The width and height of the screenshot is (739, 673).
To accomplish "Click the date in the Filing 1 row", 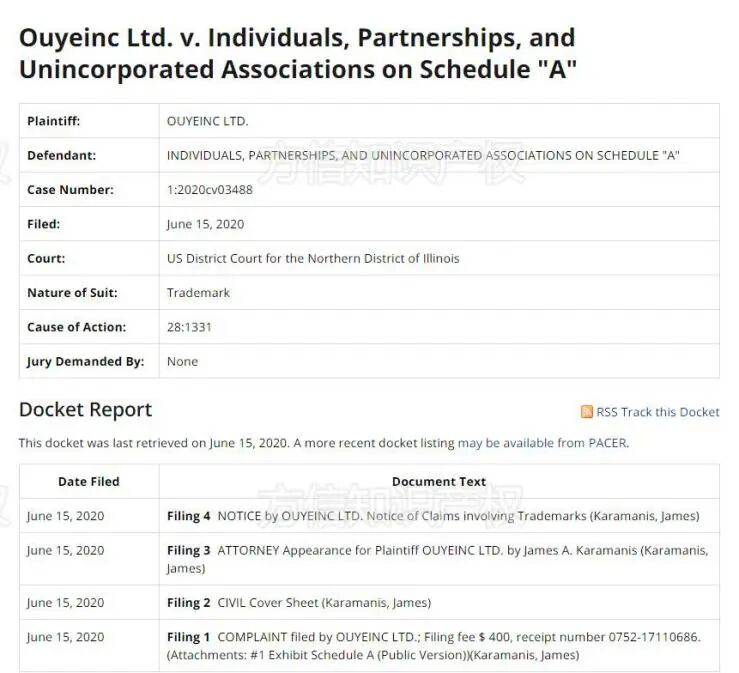I will pyautogui.click(x=66, y=637).
